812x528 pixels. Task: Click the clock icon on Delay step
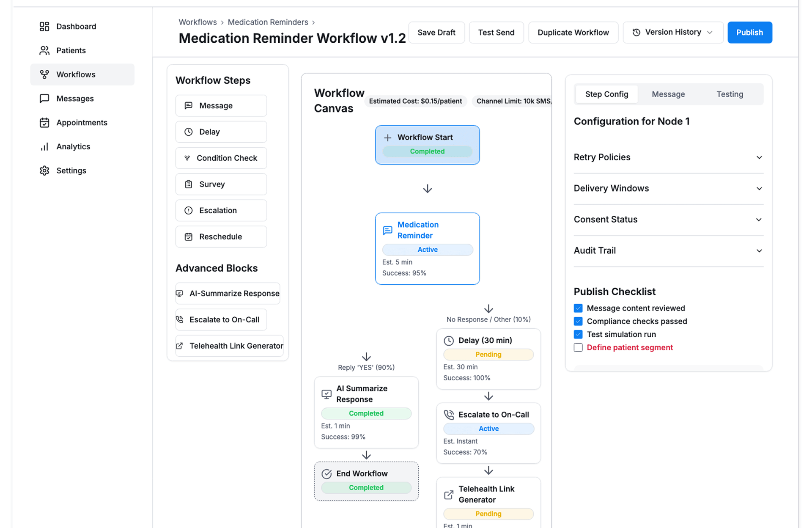pos(189,132)
